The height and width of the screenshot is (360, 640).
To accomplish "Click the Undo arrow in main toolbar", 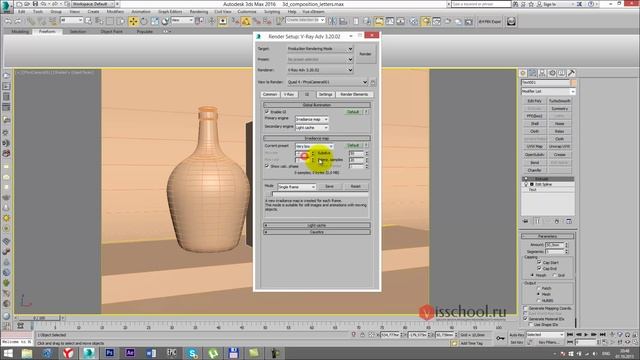I will click(x=8, y=21).
